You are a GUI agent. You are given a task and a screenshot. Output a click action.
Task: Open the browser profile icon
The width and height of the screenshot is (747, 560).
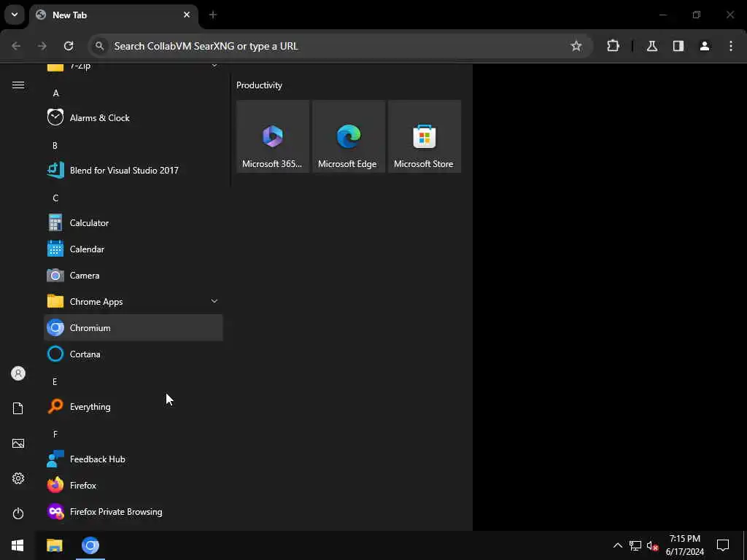coord(705,46)
